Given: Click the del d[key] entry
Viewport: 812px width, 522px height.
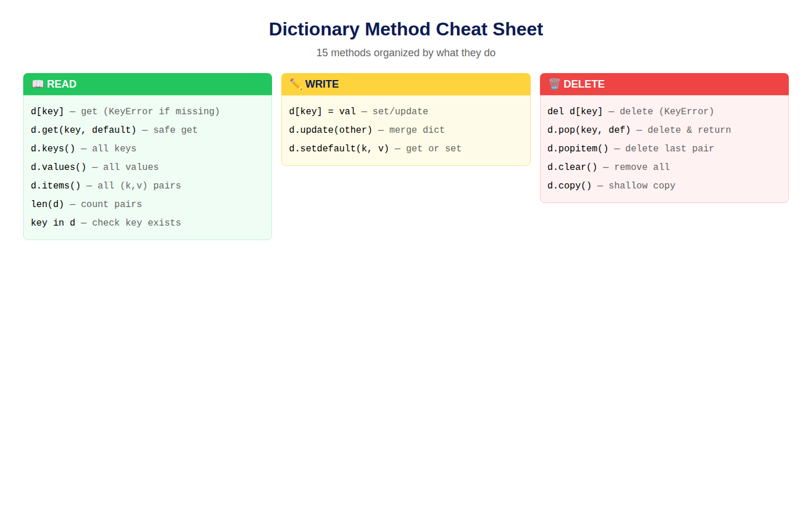Looking at the screenshot, I should coord(631,111).
